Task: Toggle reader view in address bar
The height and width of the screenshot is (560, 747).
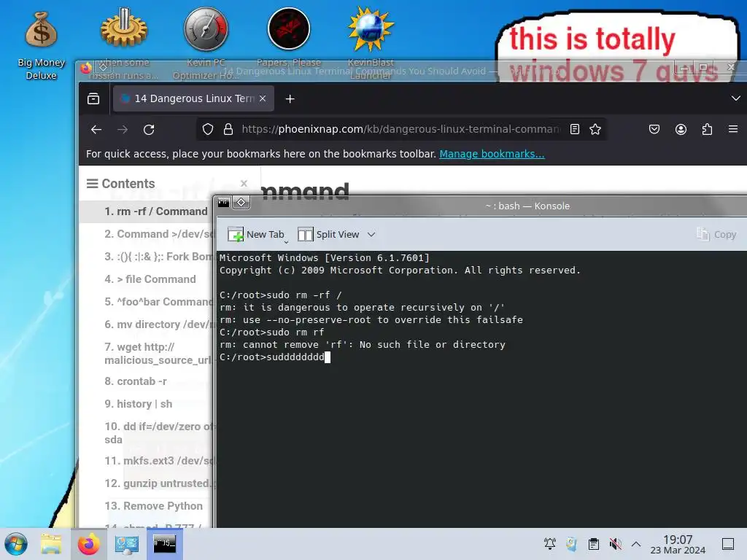Action: [x=575, y=129]
